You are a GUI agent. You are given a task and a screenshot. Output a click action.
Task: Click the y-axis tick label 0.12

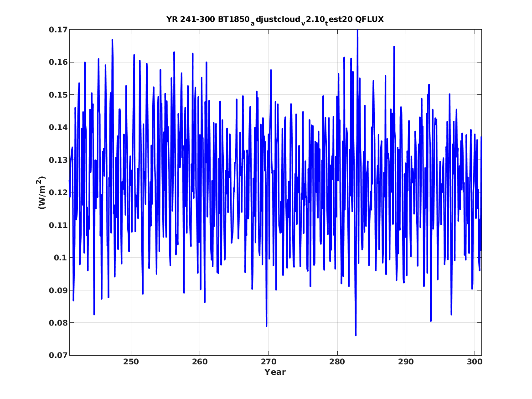click(x=58, y=192)
